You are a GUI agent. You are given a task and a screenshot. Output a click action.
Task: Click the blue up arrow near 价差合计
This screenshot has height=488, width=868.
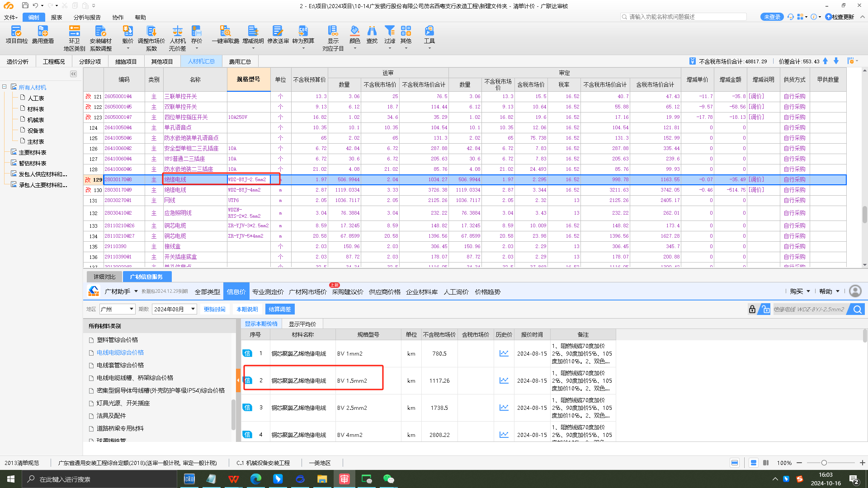tap(826, 61)
